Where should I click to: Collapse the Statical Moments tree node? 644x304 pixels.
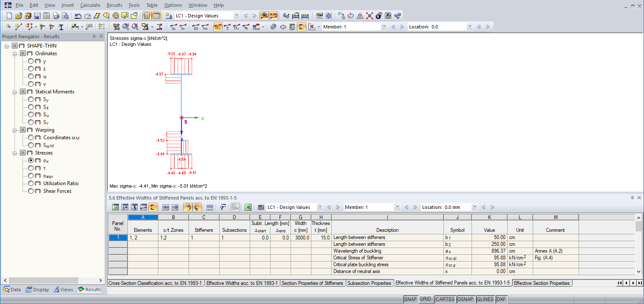[x=15, y=92]
